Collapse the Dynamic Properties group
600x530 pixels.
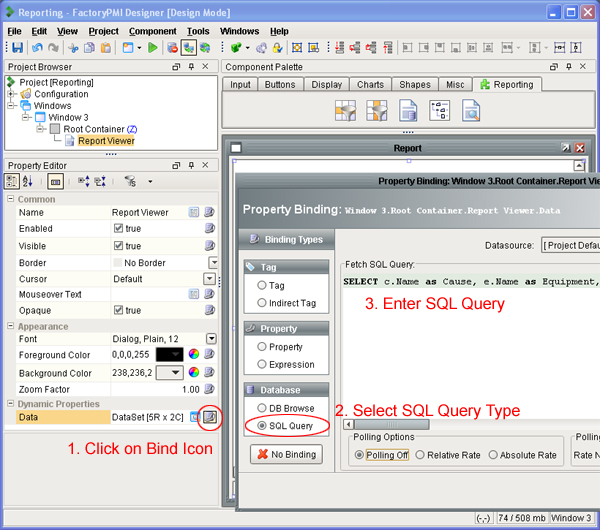click(x=11, y=404)
